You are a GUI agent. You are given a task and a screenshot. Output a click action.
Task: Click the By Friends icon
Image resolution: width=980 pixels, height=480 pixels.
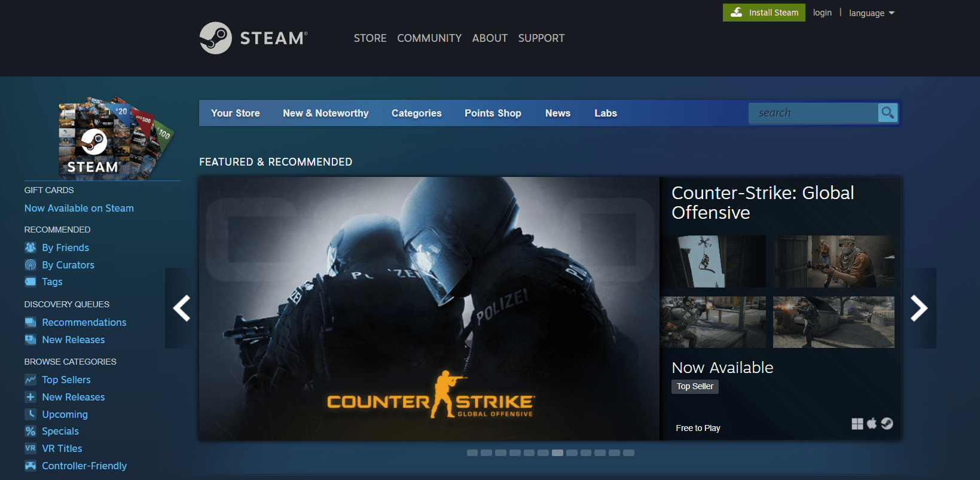pos(30,247)
